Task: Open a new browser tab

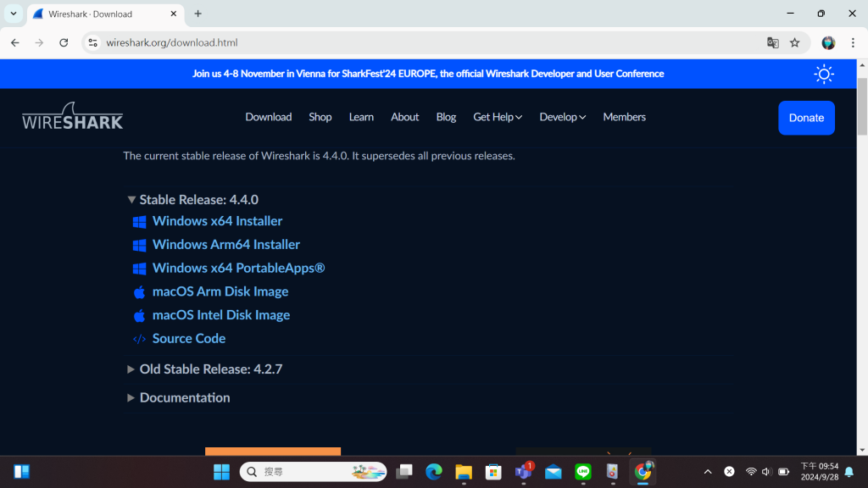Action: click(198, 14)
